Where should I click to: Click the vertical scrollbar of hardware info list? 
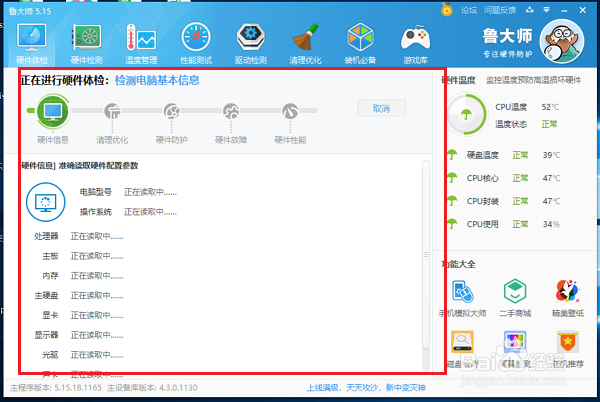[426, 255]
